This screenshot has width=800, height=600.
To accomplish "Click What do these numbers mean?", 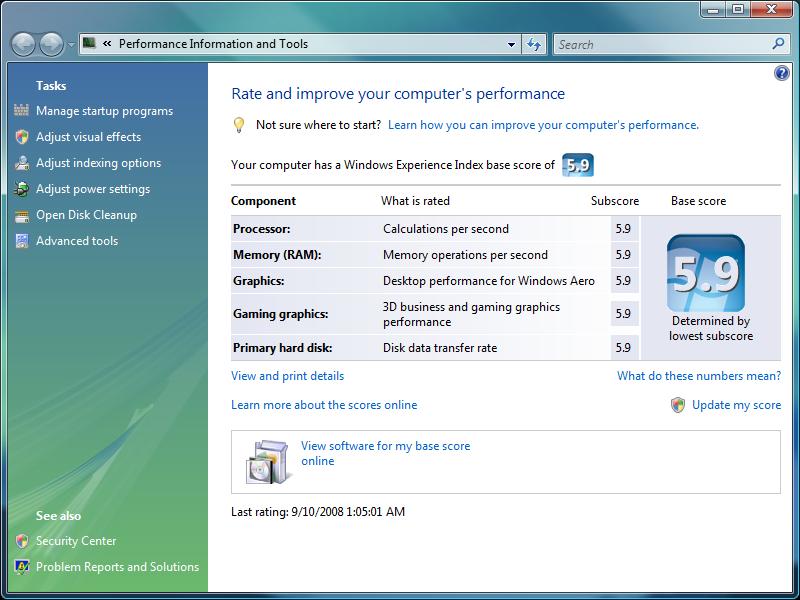I will click(699, 376).
